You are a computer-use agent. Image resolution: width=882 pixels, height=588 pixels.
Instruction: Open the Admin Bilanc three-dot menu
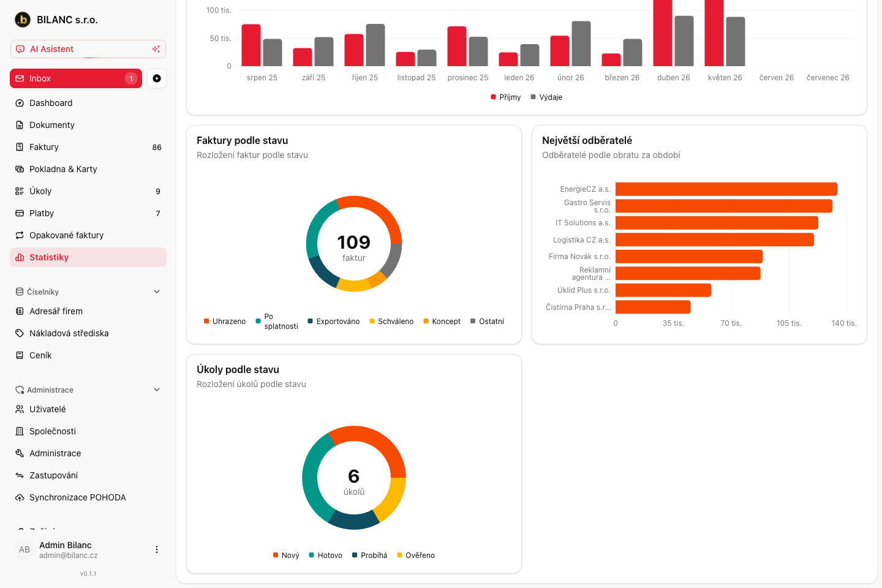point(157,549)
